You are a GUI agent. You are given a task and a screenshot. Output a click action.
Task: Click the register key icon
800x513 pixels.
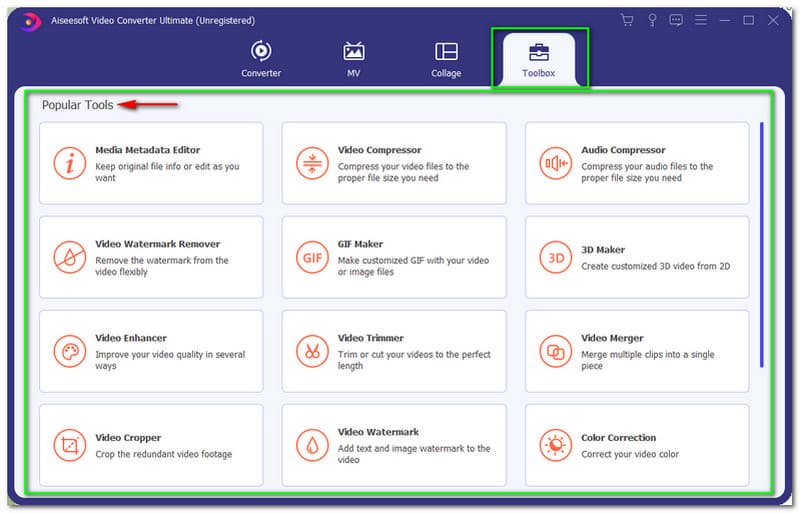click(652, 20)
